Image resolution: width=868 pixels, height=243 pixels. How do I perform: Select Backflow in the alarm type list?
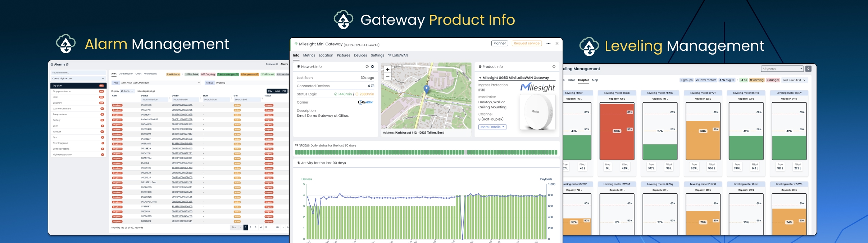click(x=78, y=103)
